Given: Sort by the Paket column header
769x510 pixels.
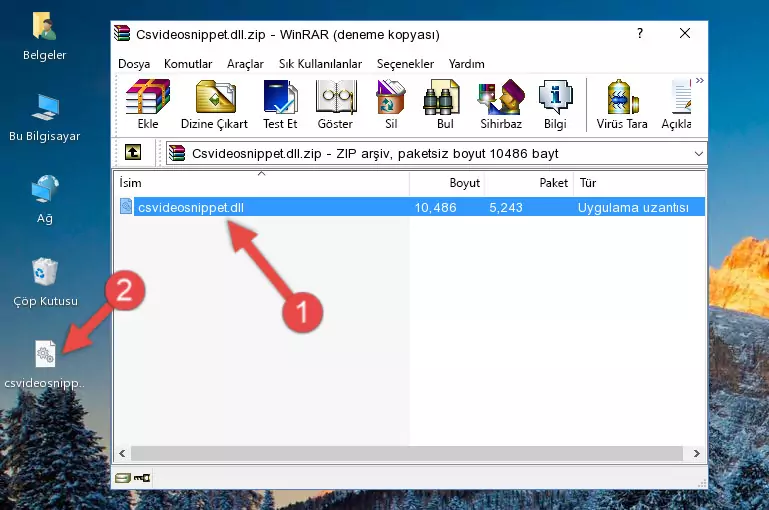Looking at the screenshot, I should [x=529, y=183].
